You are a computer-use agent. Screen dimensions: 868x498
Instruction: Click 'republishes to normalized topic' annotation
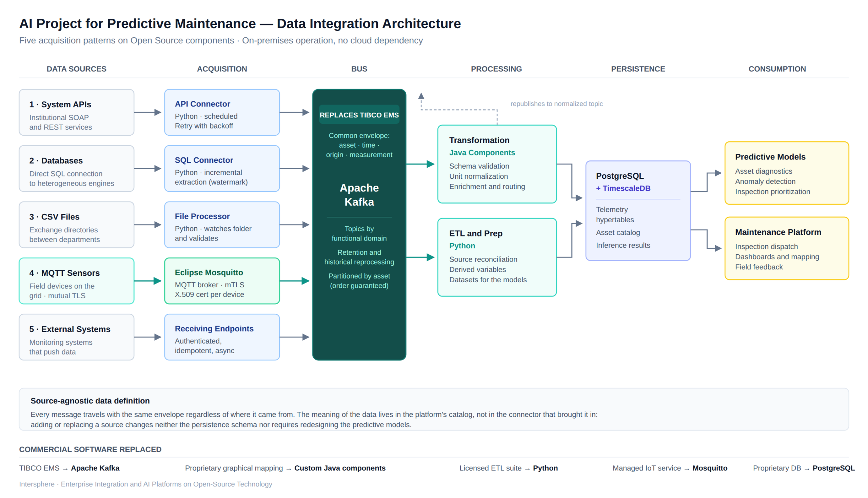coord(556,103)
